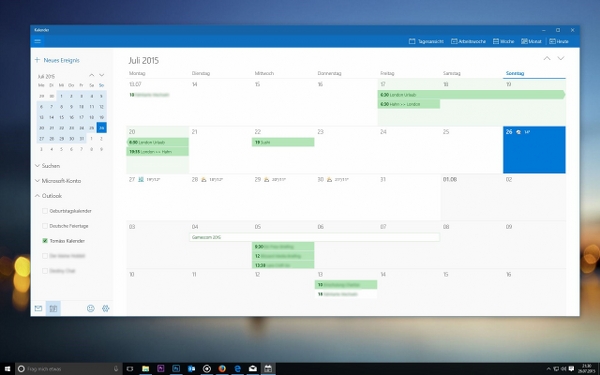The height and width of the screenshot is (375, 600).
Task: Select Calendar app icon in taskbar
Action: [268, 369]
